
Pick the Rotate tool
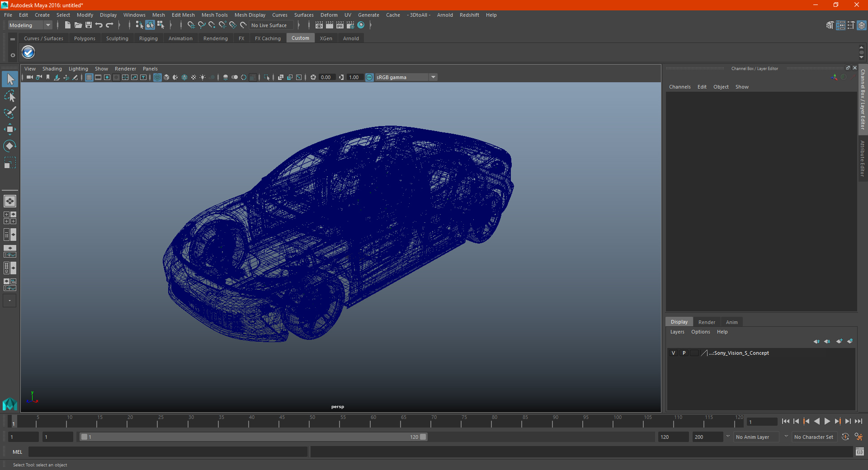(10, 146)
